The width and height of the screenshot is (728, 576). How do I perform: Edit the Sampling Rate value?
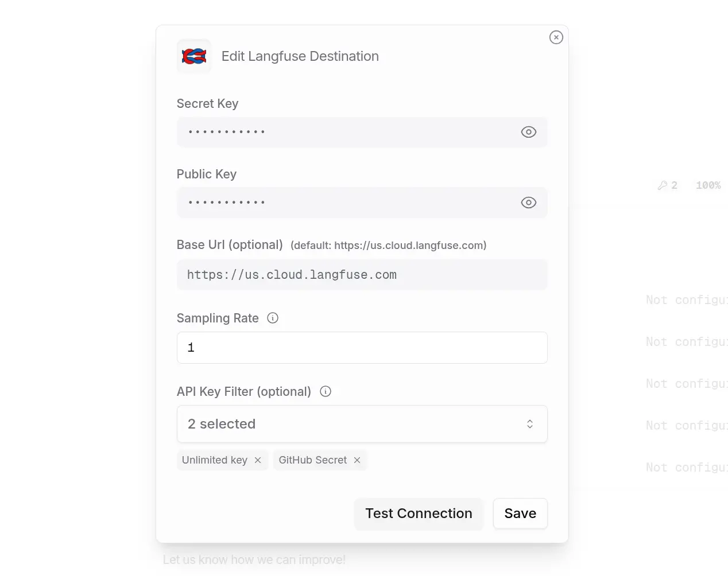click(362, 347)
